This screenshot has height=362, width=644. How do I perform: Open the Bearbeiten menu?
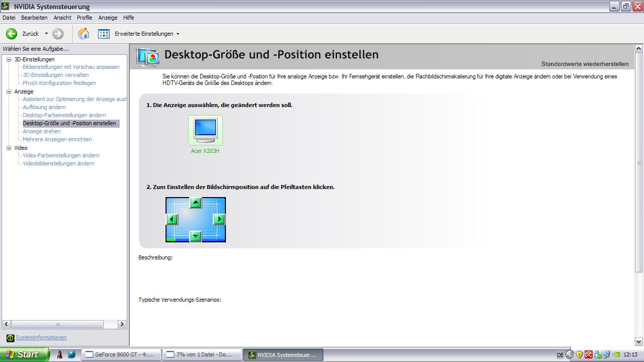coord(34,18)
